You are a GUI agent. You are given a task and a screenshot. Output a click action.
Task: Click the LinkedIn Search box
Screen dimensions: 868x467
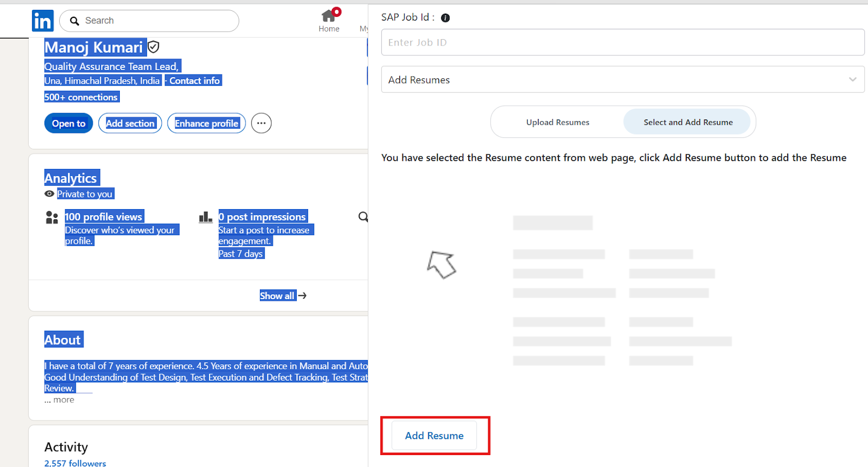149,21
